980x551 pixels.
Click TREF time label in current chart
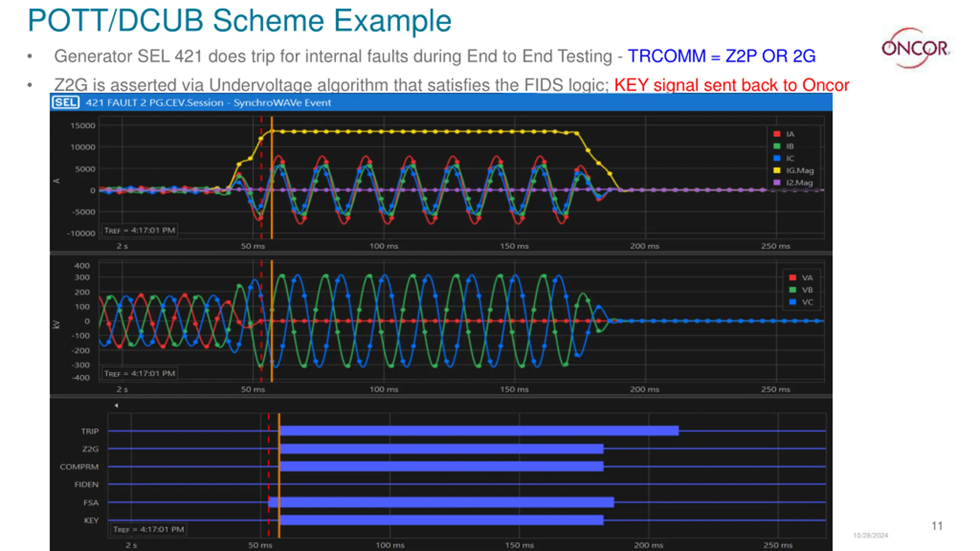pos(140,230)
